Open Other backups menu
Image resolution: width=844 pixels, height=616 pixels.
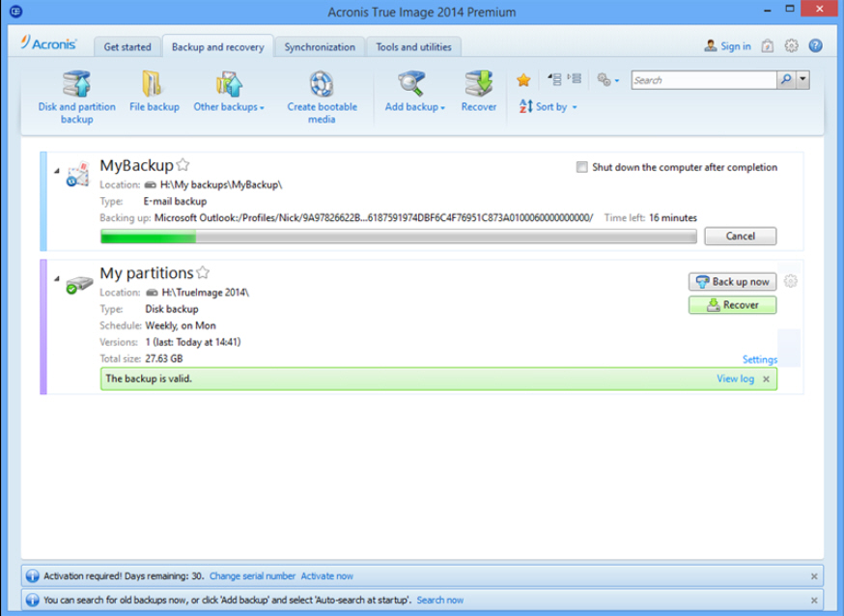(x=229, y=92)
